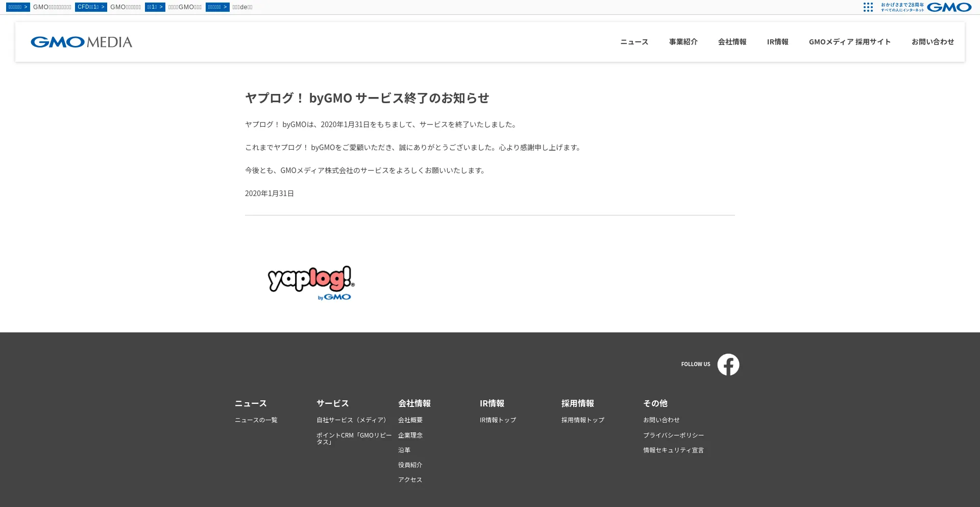Screen dimensions: 980x507
Task: Click footer 採用情報 heading
Action: pos(578,403)
